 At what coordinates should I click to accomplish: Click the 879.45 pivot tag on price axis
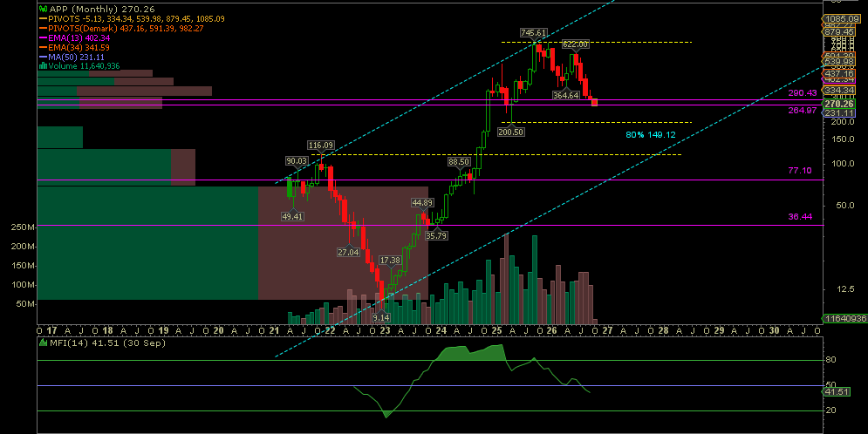pos(840,32)
